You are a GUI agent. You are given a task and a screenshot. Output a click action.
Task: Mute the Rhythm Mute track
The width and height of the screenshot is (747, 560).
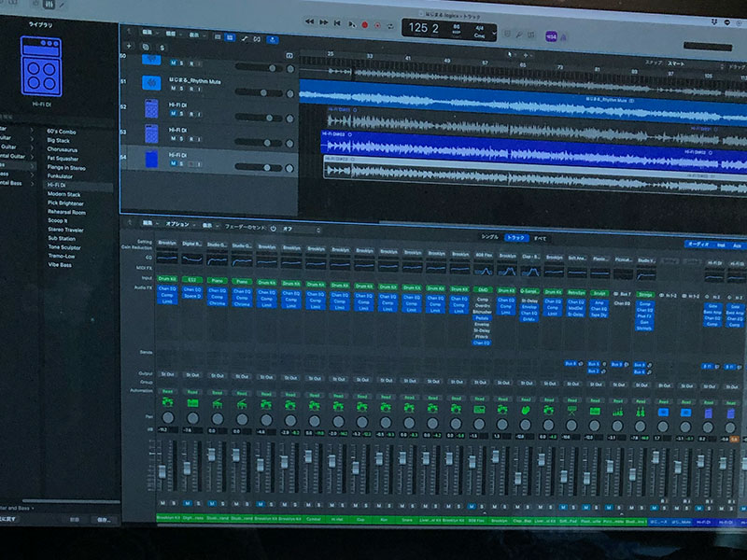[174, 89]
